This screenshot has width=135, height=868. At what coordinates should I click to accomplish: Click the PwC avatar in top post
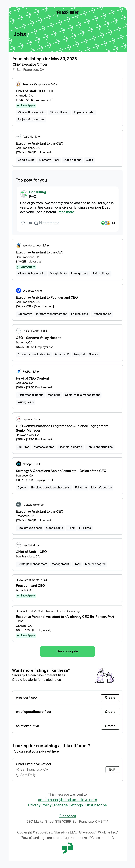click(24, 194)
